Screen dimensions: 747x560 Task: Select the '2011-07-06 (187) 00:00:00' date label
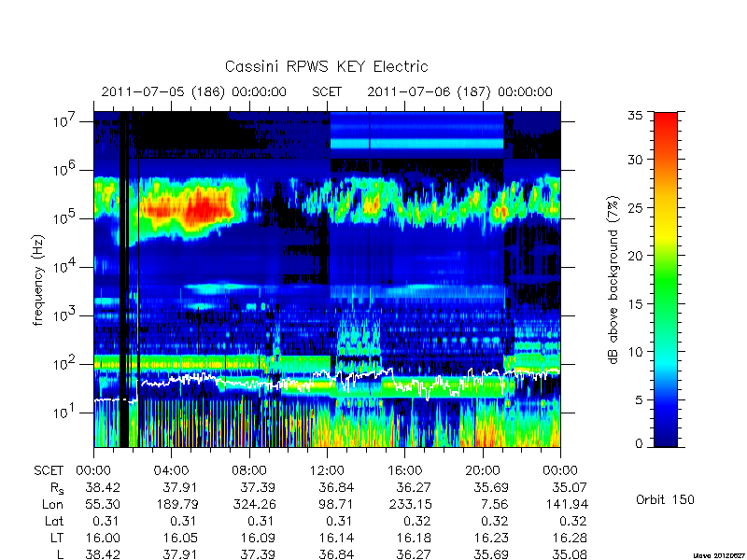(459, 91)
